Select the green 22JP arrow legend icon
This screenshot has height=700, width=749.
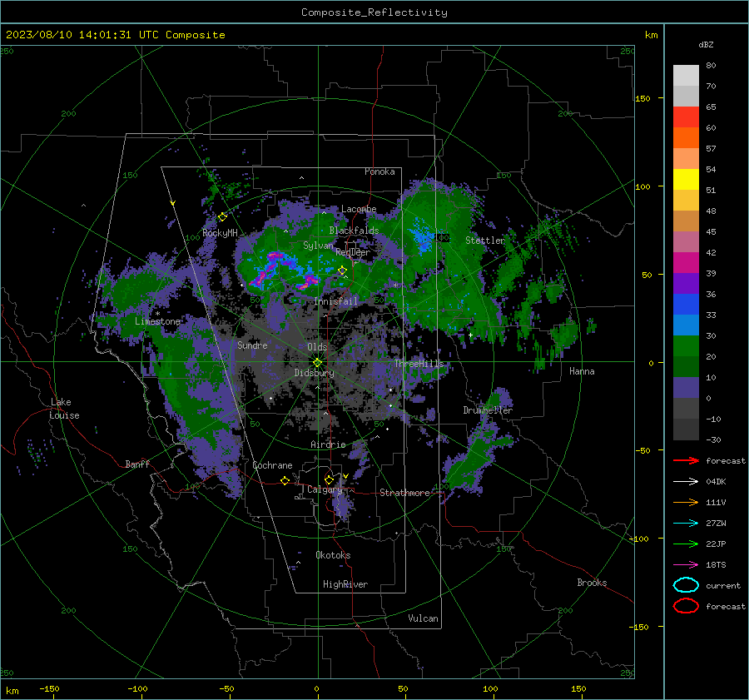[686, 544]
